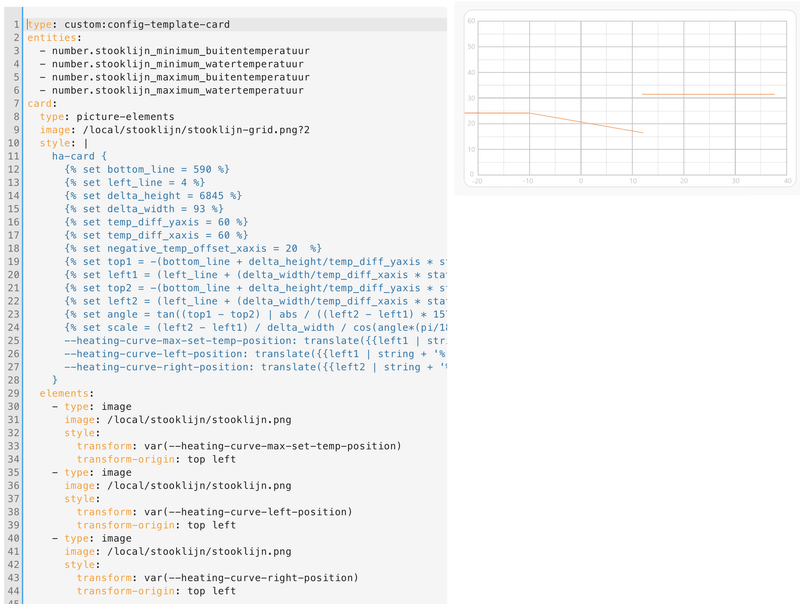Screen dimensions: 800x604
Task: Click 'type: picture-elements' line
Action: 107,117
